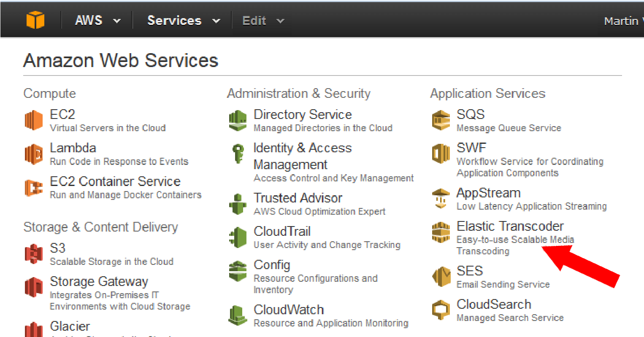
Task: Open the Services dropdown menu
Action: pyautogui.click(x=184, y=20)
